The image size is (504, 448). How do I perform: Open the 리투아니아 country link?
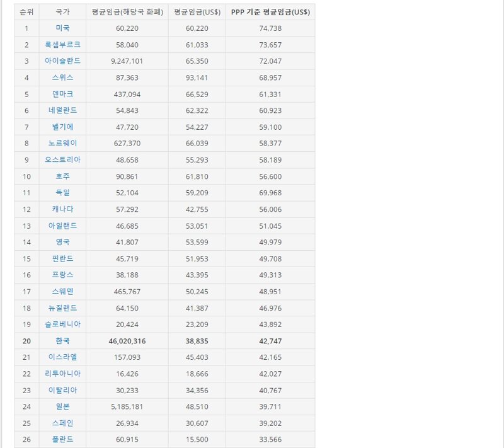62,374
